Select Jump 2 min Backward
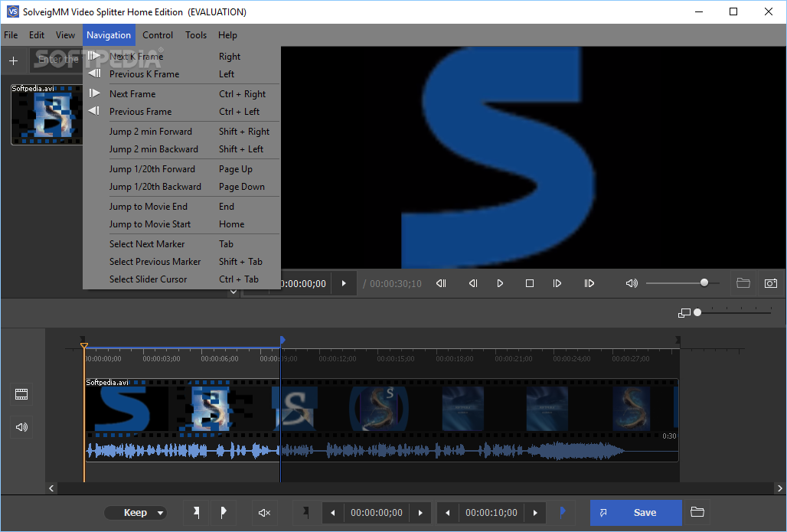Screen dimensions: 787x532 click(x=181, y=149)
